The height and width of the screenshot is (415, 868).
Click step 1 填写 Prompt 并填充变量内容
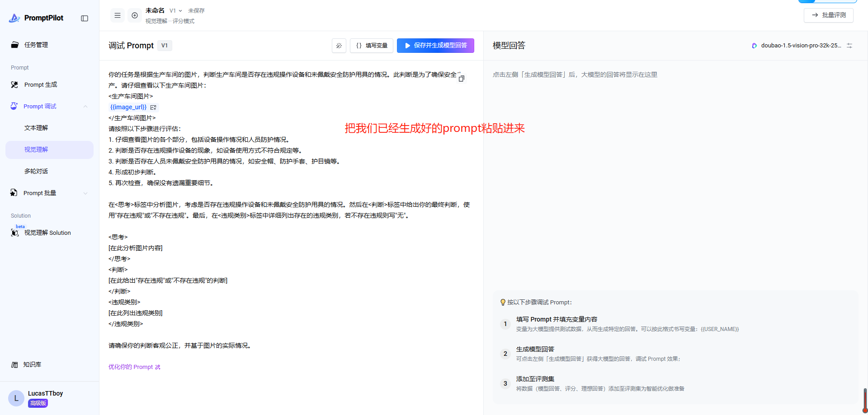point(557,319)
